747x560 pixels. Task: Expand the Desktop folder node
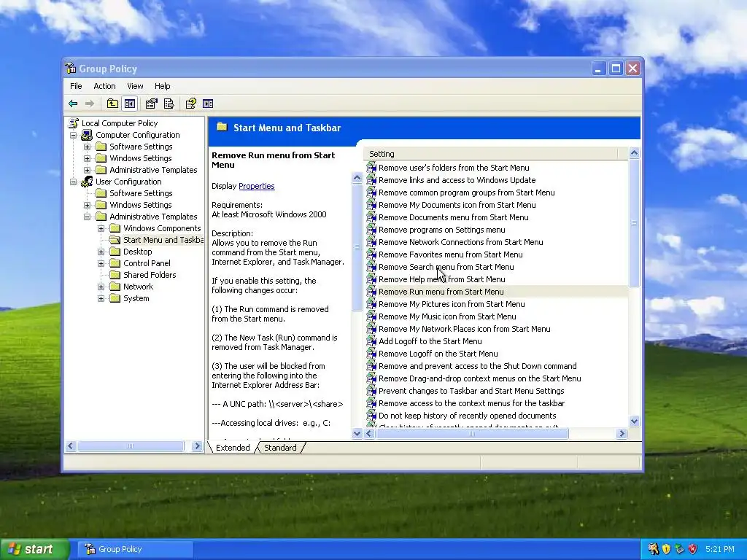pyautogui.click(x=101, y=252)
